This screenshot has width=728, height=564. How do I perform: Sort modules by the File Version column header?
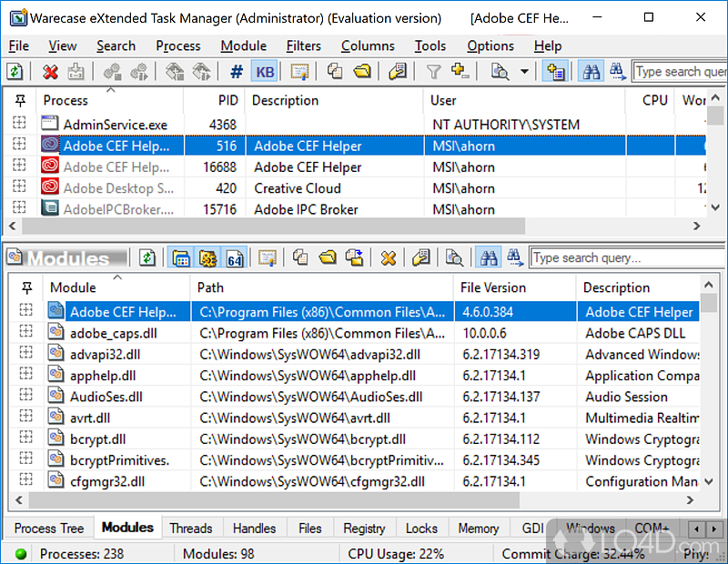[514, 287]
